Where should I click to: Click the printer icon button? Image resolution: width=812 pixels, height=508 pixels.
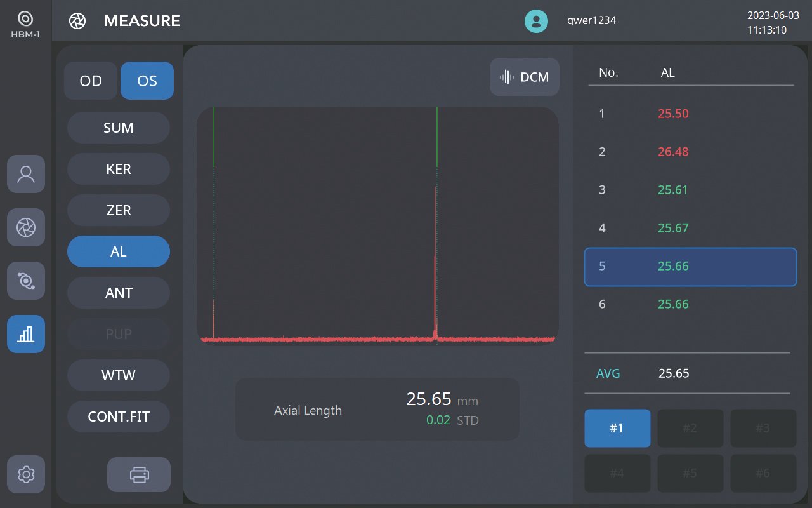pos(139,474)
